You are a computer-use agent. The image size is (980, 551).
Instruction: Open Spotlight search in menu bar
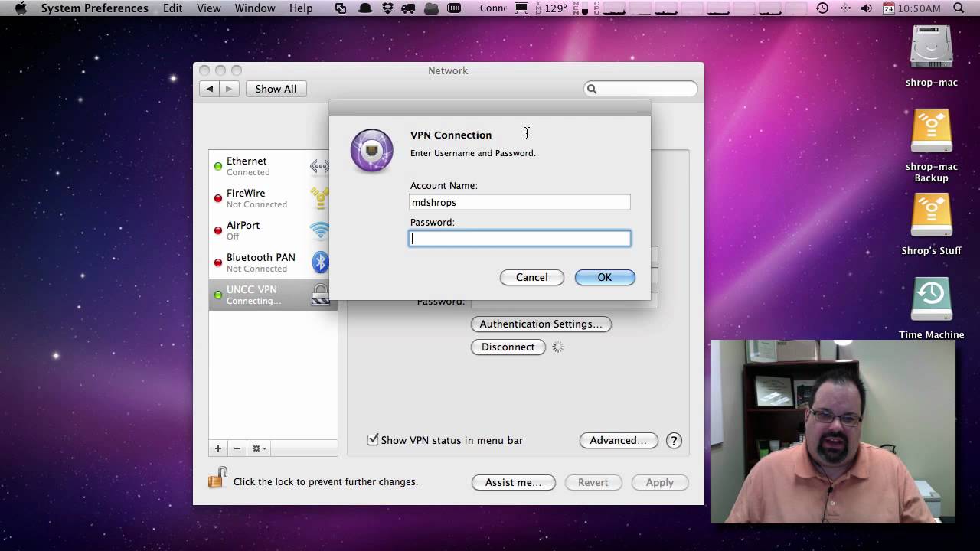pyautogui.click(x=959, y=8)
